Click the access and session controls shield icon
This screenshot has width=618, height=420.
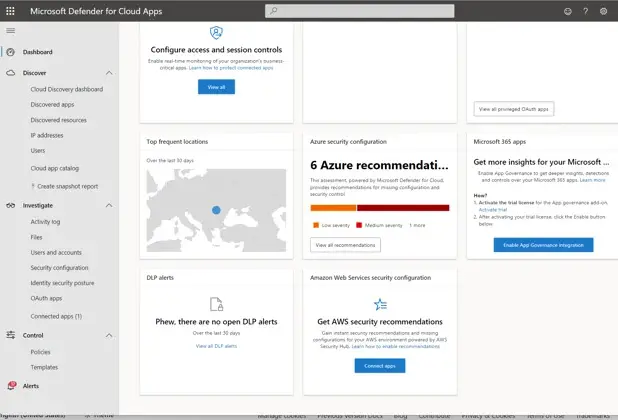coord(216,33)
